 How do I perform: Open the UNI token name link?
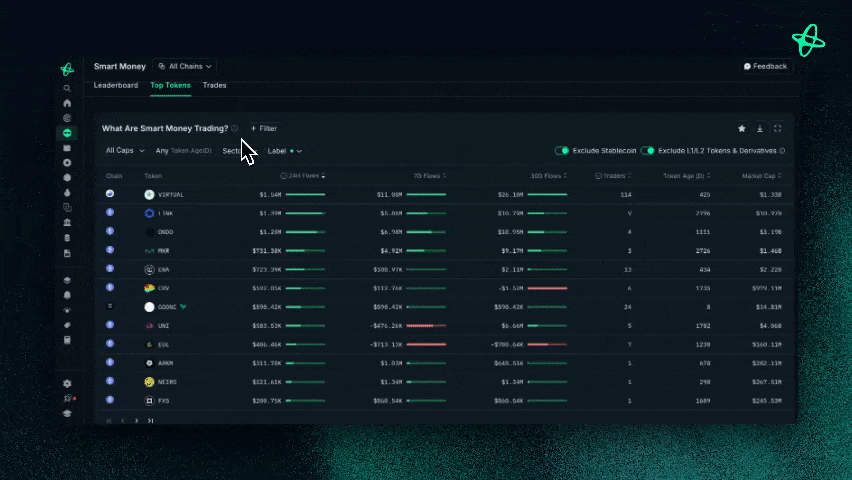164,326
